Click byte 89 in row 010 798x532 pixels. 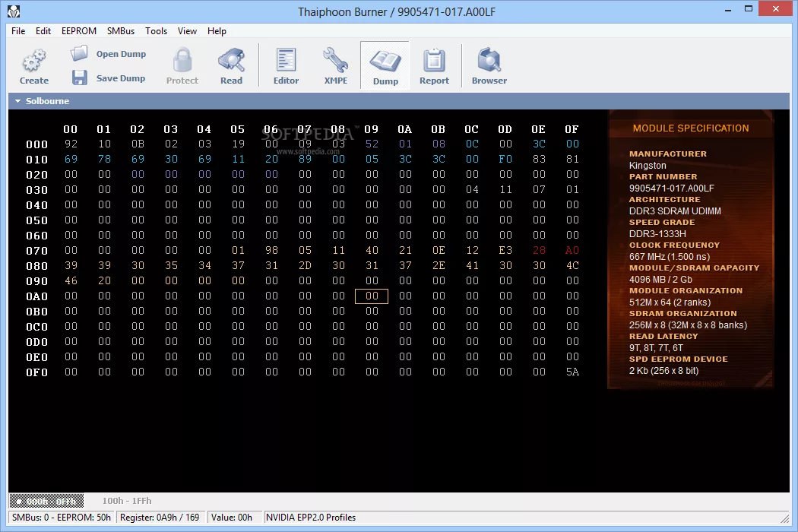(x=305, y=160)
